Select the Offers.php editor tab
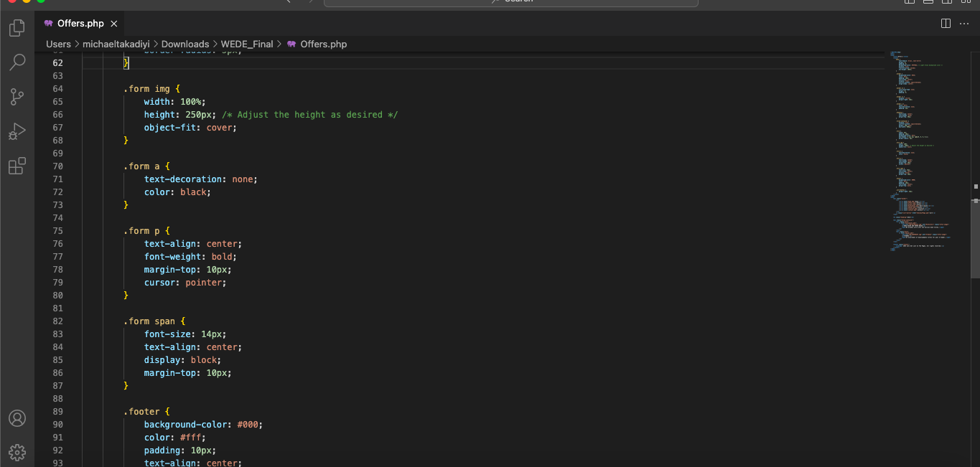The image size is (980, 467). (x=79, y=22)
